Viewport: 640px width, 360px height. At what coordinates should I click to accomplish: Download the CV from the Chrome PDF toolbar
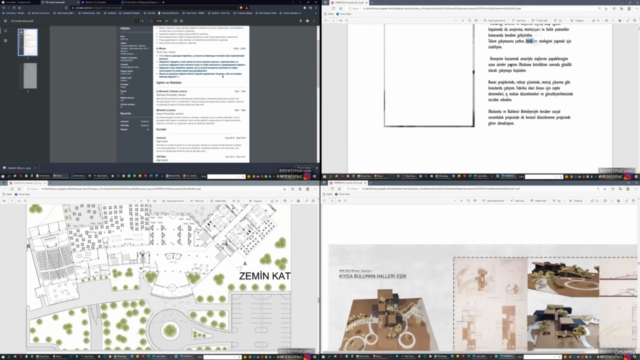point(301,21)
